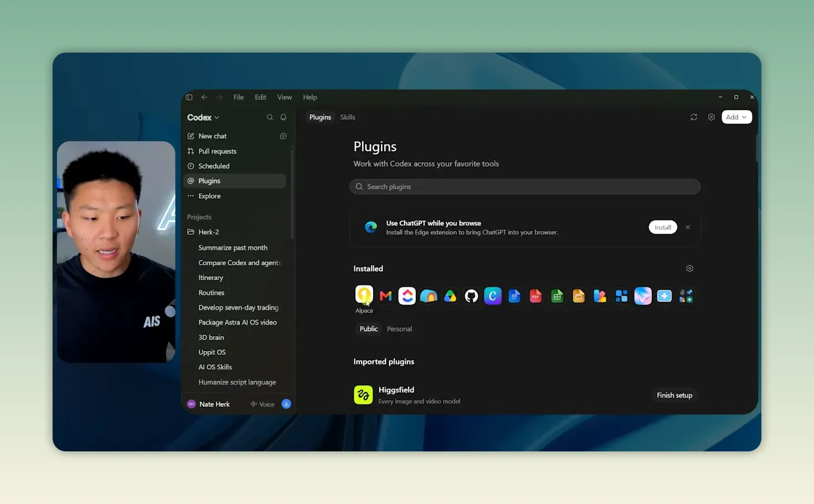Open the View menu
This screenshot has height=504, width=814.
click(285, 97)
